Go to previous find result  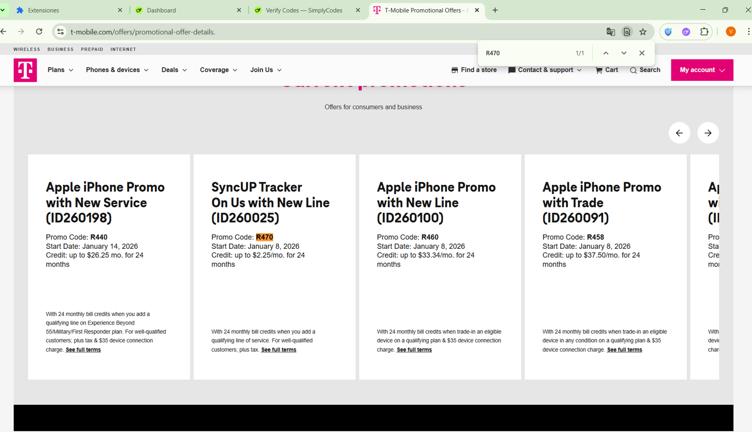[x=606, y=53]
